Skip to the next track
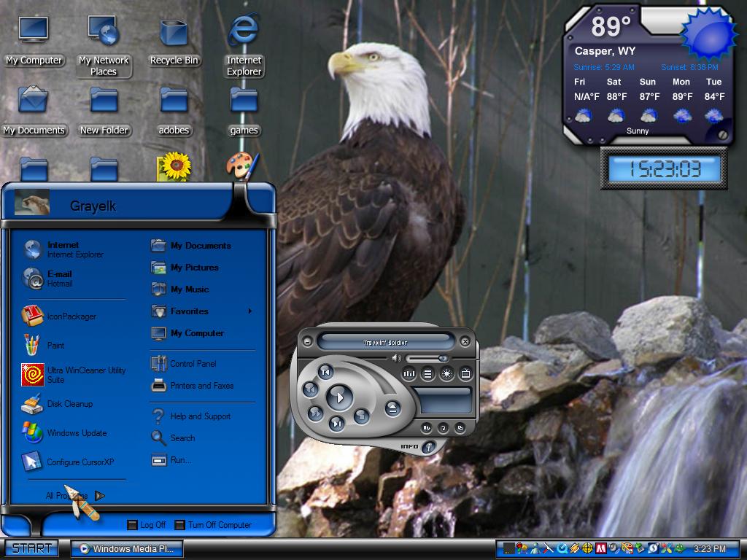747x560 pixels. (337, 424)
